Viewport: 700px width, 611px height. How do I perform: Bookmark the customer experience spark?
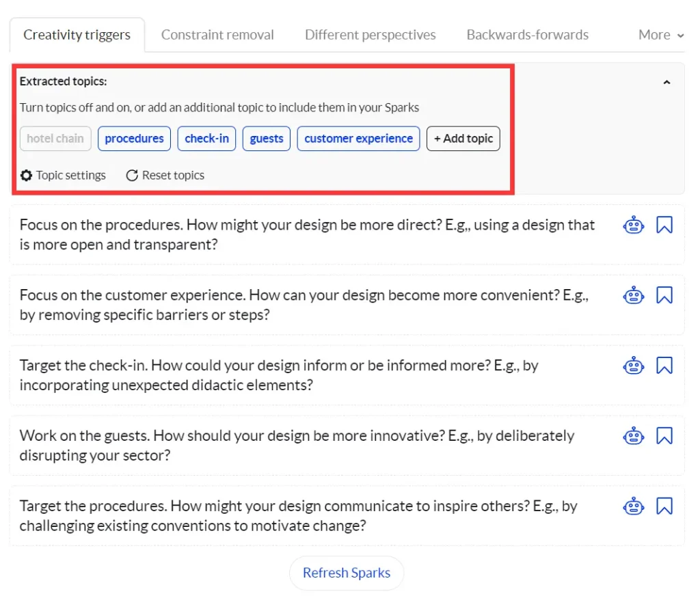(x=664, y=295)
